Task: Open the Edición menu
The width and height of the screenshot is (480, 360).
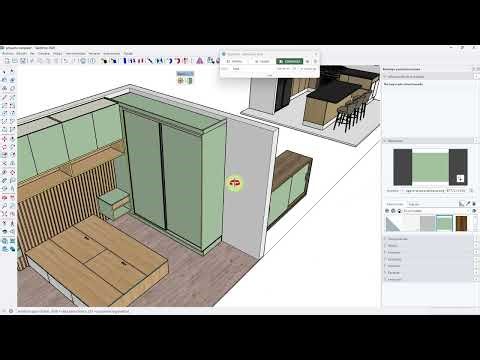Action: [x=22, y=53]
